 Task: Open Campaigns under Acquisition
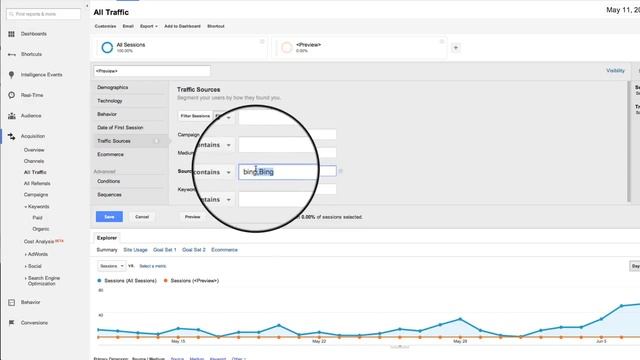pos(36,195)
